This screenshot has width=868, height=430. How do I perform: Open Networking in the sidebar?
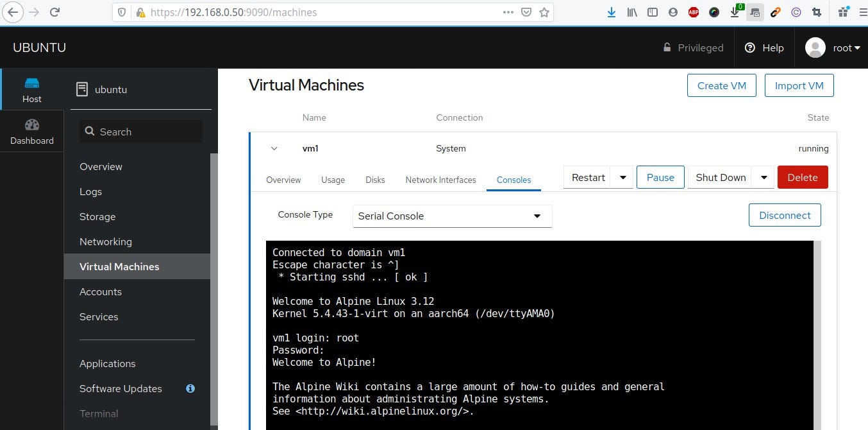(x=106, y=241)
